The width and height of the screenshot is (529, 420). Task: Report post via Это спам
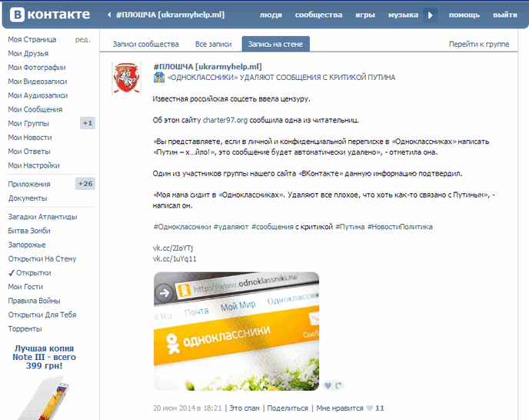(245, 408)
